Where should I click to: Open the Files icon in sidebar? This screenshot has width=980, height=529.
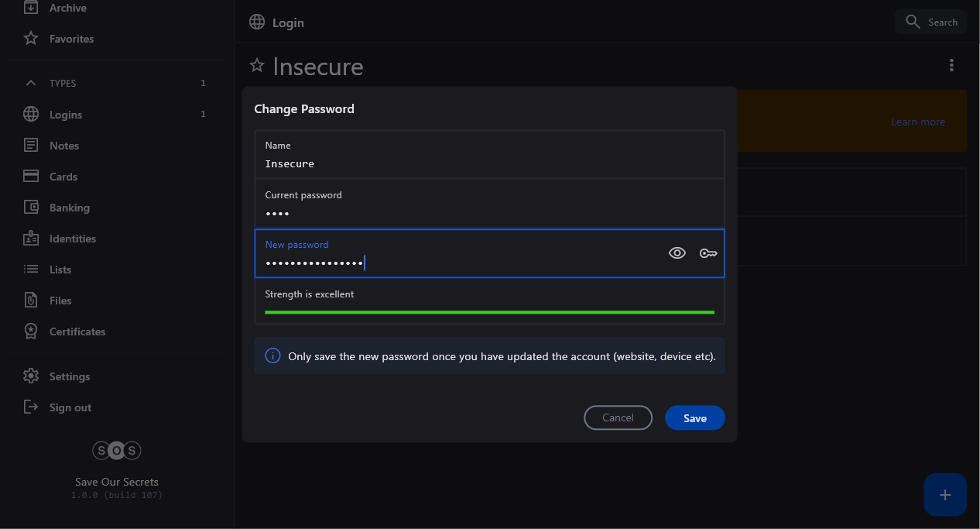(x=31, y=301)
